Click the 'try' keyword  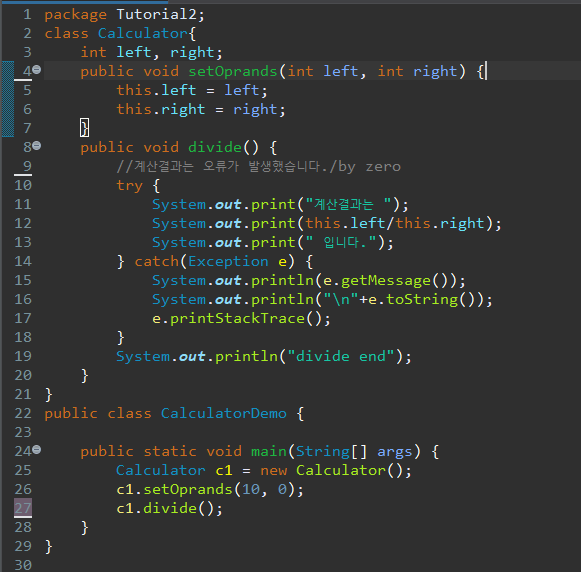[x=129, y=186]
